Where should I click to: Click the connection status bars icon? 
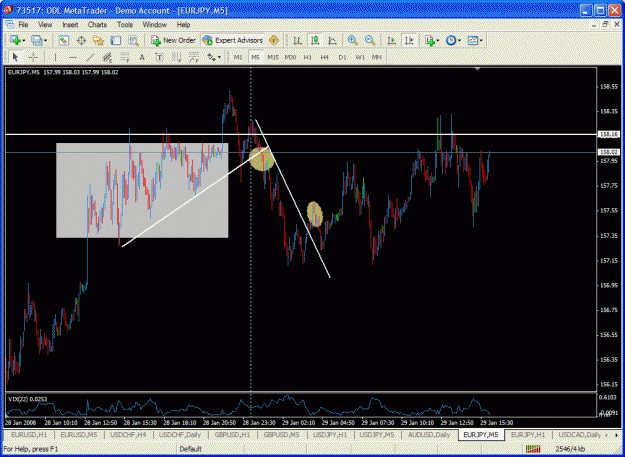point(533,449)
